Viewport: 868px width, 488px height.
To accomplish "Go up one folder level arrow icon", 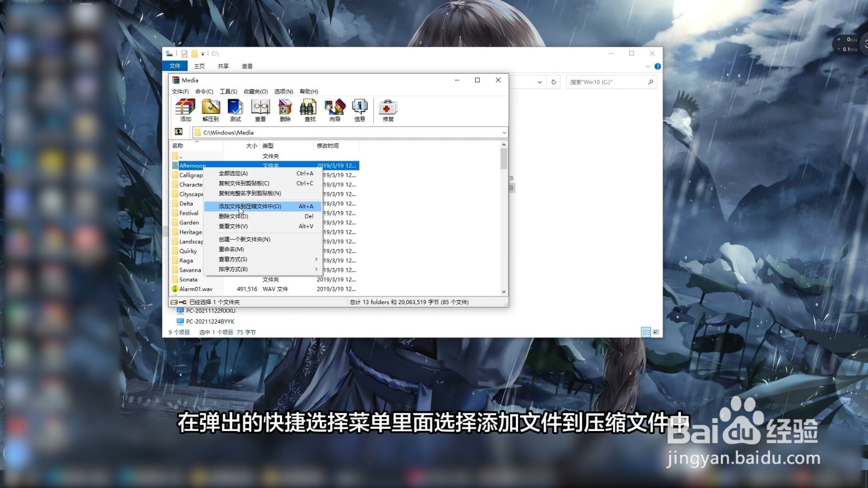I will tap(178, 132).
